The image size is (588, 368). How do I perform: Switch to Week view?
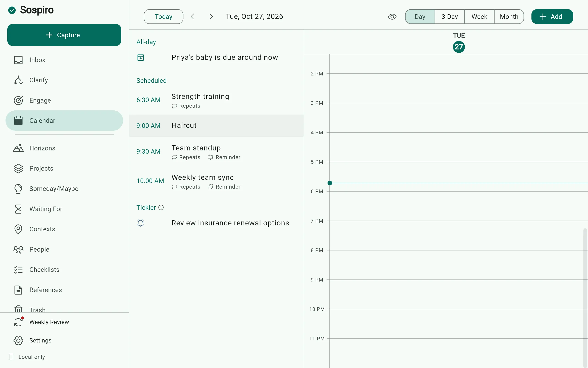(479, 17)
